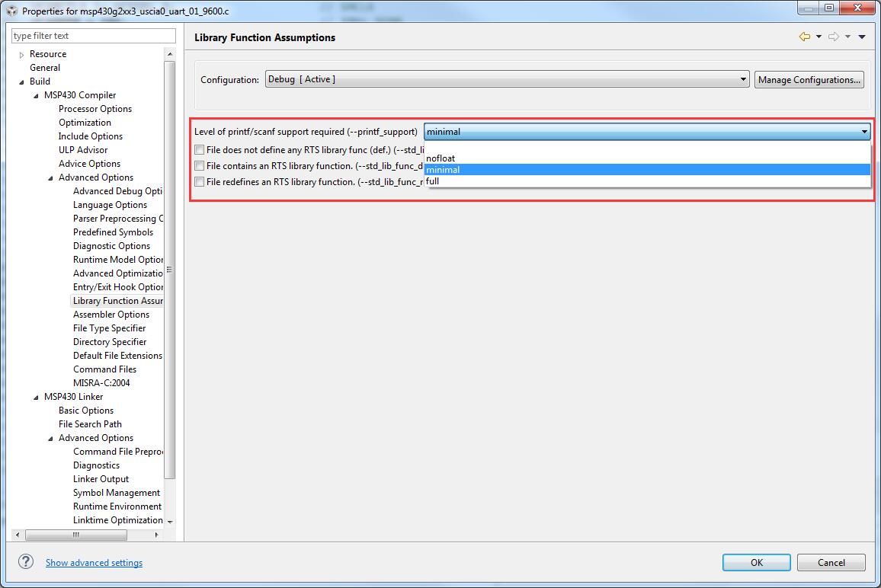Collapse the Build tree node

22,82
